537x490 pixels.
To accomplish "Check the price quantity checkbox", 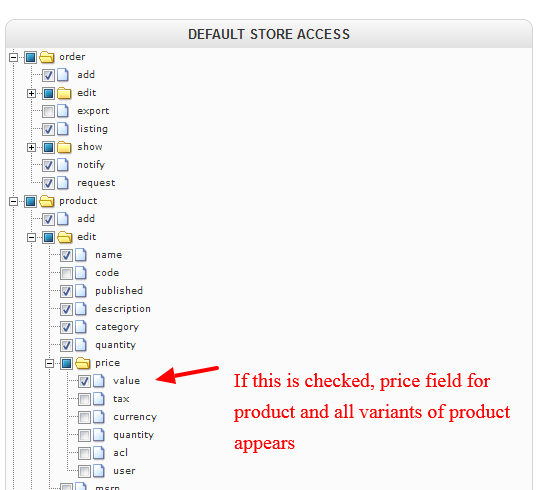I will click(x=85, y=435).
